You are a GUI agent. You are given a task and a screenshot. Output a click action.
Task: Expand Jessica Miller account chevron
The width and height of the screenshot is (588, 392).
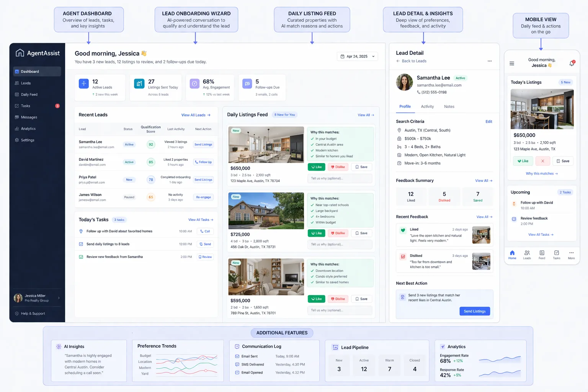point(59,298)
